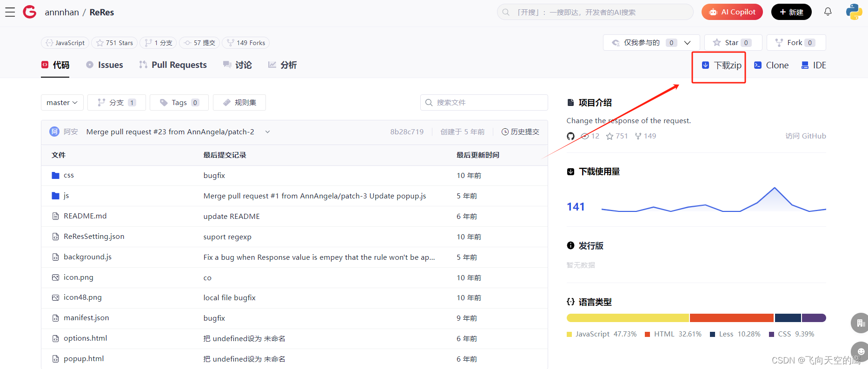Click the 分支 1 button
The image size is (868, 369).
pyautogui.click(x=117, y=103)
